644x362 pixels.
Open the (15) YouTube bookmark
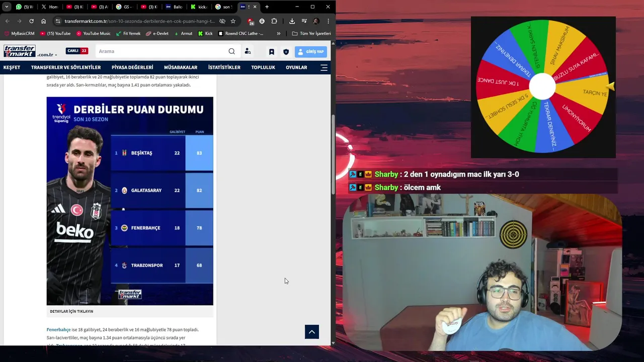(55, 34)
